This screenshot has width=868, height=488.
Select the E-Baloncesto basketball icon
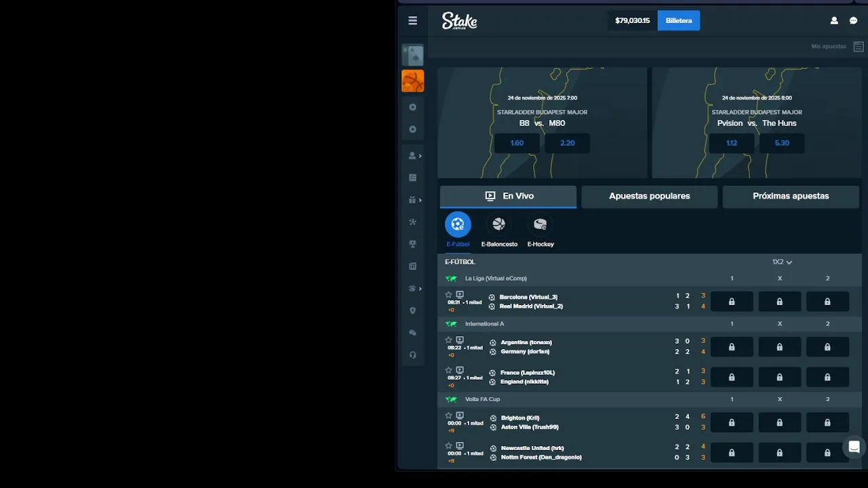pyautogui.click(x=499, y=224)
